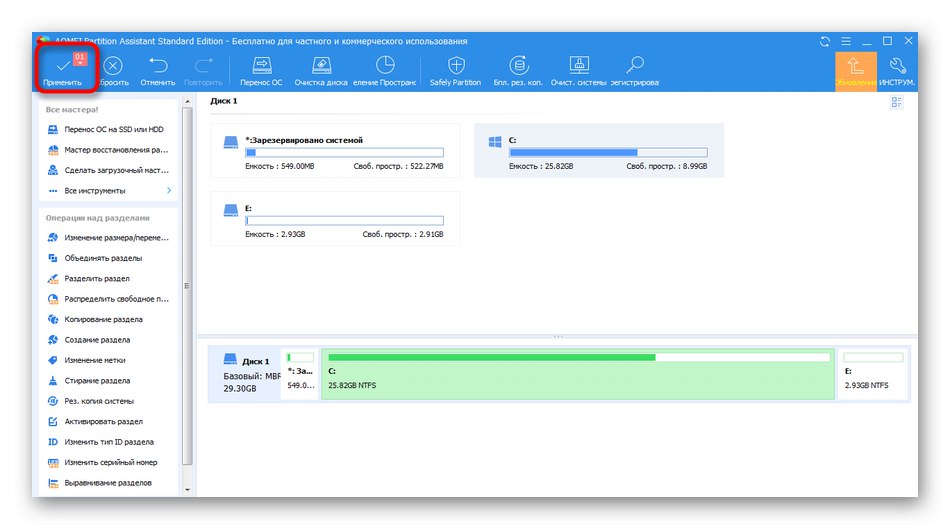950x529 pixels.
Task: Click sidebar scrollbar up arrow
Action: click(x=187, y=101)
